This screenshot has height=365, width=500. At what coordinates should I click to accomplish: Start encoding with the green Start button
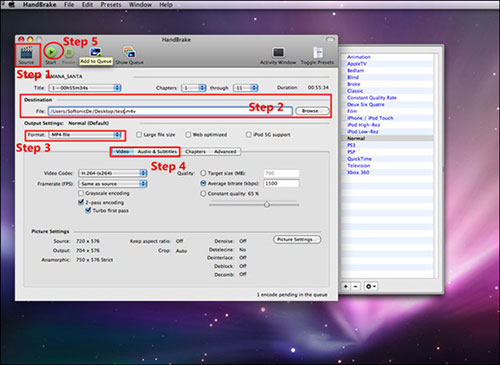pyautogui.click(x=51, y=52)
